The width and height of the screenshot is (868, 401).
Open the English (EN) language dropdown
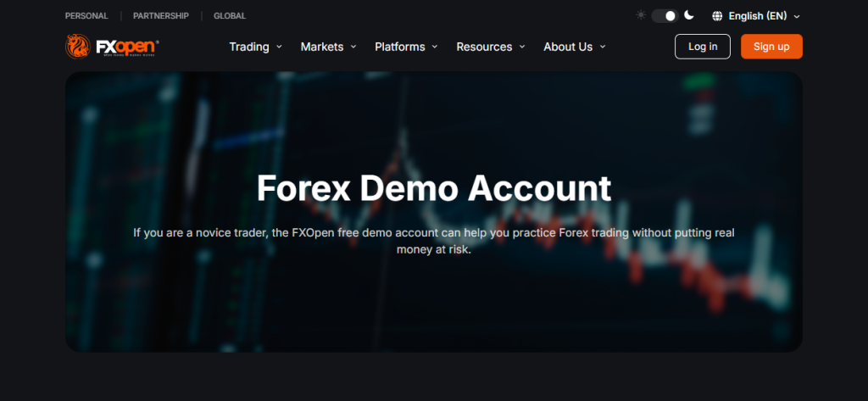point(756,16)
